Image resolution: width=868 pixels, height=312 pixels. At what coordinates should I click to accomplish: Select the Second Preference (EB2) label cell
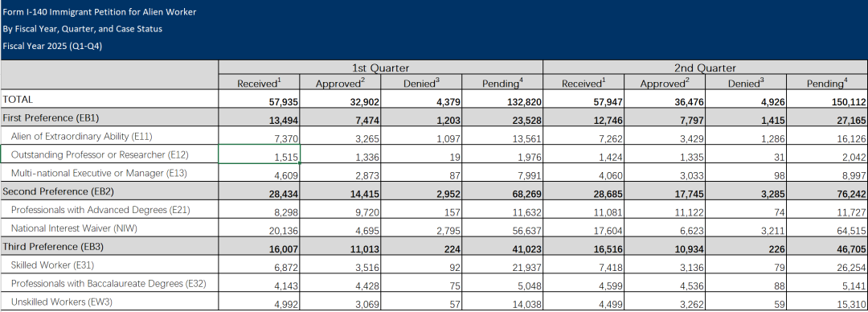109,191
